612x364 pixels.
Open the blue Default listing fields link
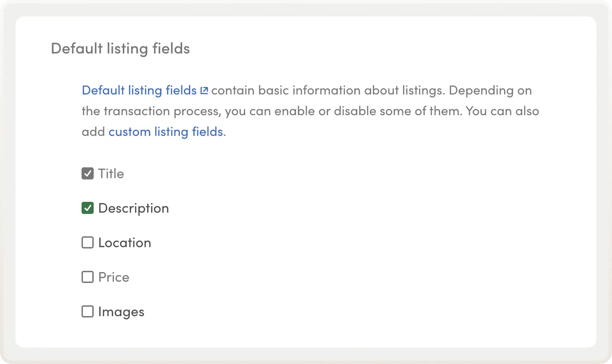coord(139,91)
